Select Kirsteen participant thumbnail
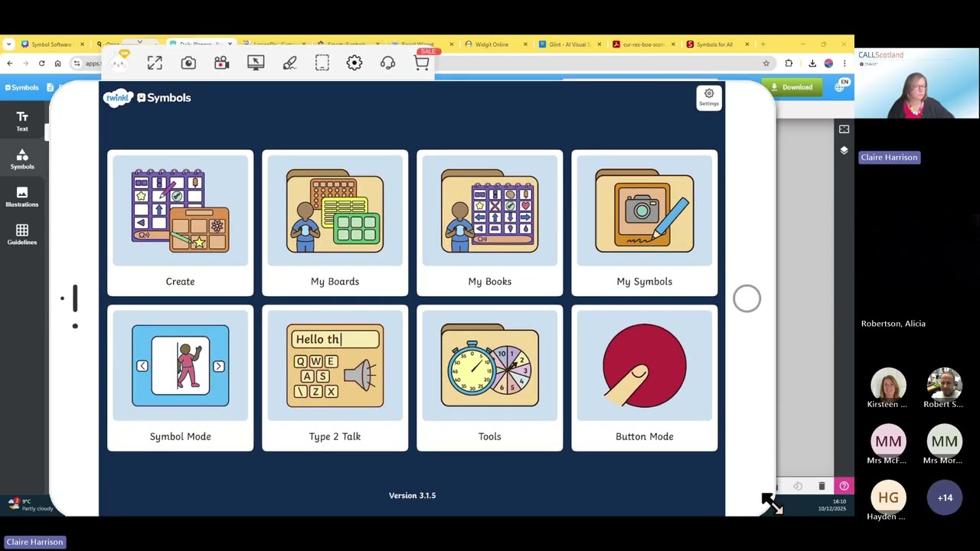 (888, 385)
